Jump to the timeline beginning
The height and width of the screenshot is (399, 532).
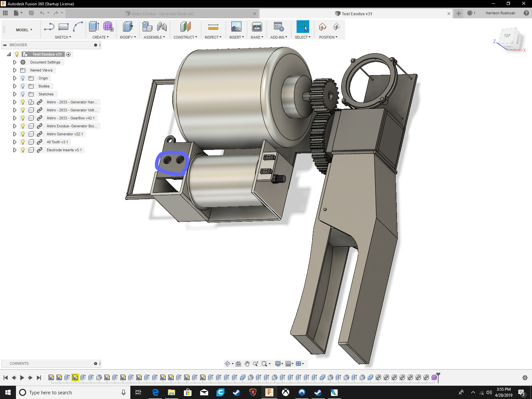click(x=6, y=378)
